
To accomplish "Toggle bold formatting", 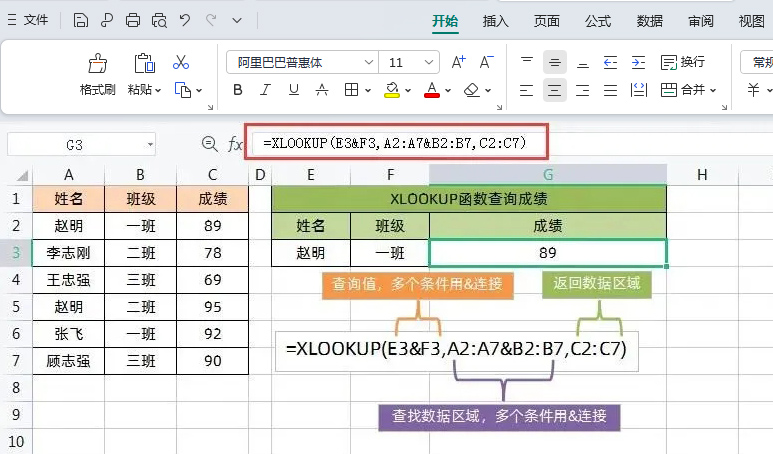I will (x=238, y=90).
